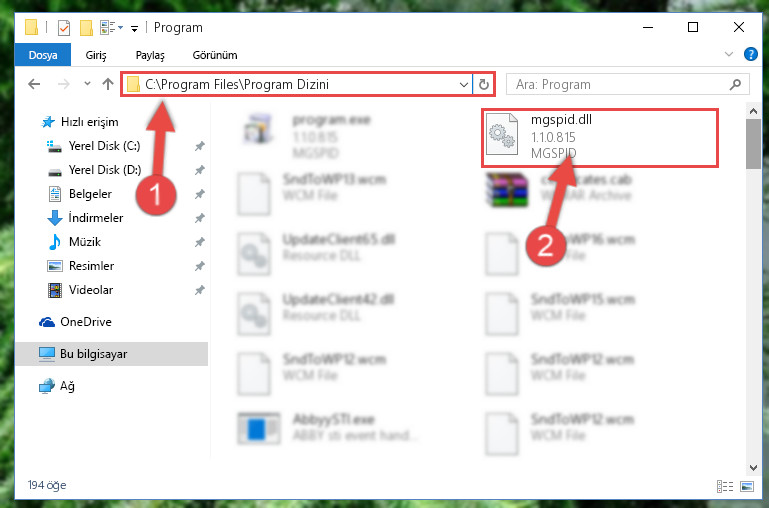Click the back navigation arrow
This screenshot has width=769, height=508.
click(34, 84)
